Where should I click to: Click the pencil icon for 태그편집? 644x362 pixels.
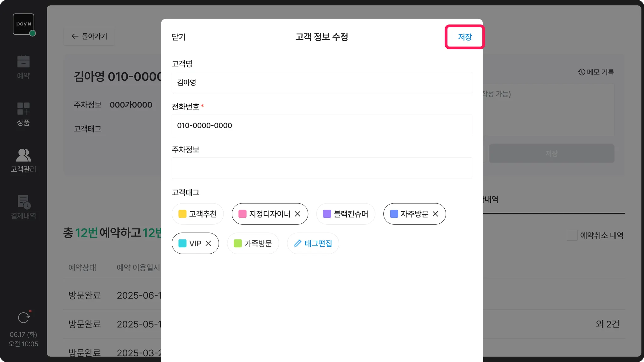click(297, 244)
